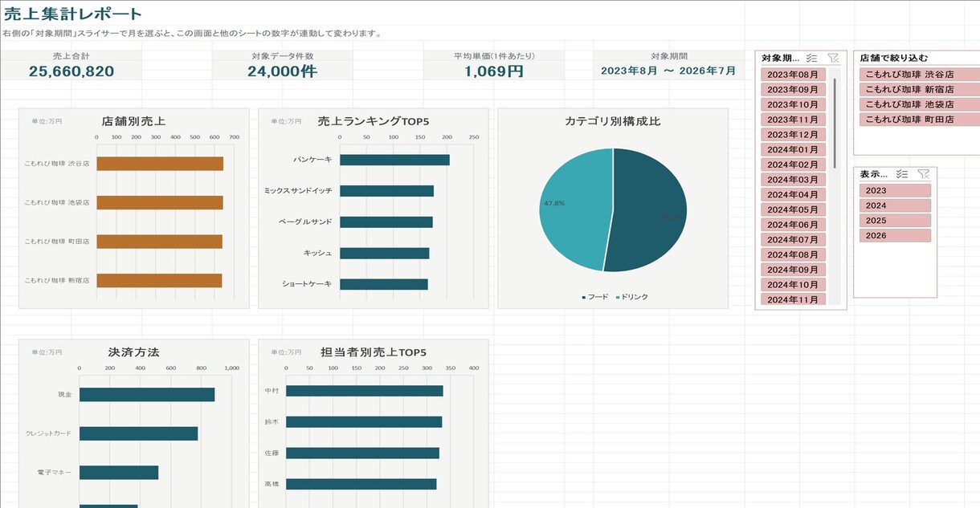This screenshot has width=980, height=508.
Task: Select the ベーグルサンド bar in ranking chart
Action: (386, 221)
